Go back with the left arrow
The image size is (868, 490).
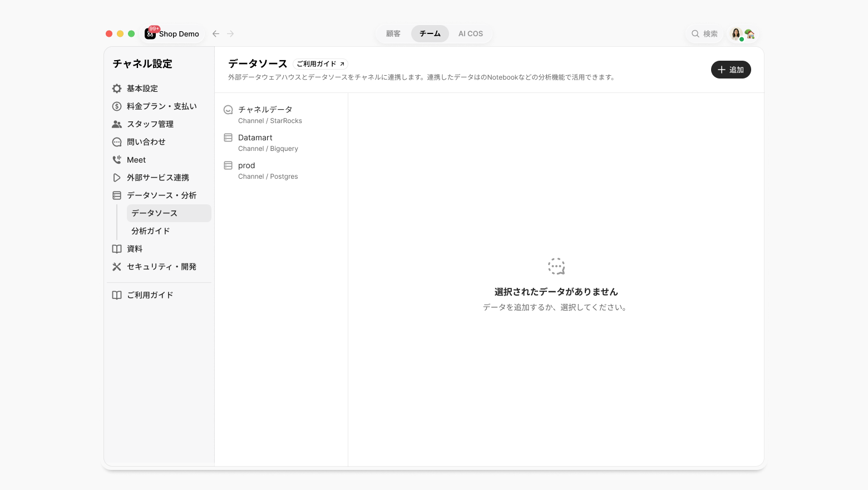(216, 34)
